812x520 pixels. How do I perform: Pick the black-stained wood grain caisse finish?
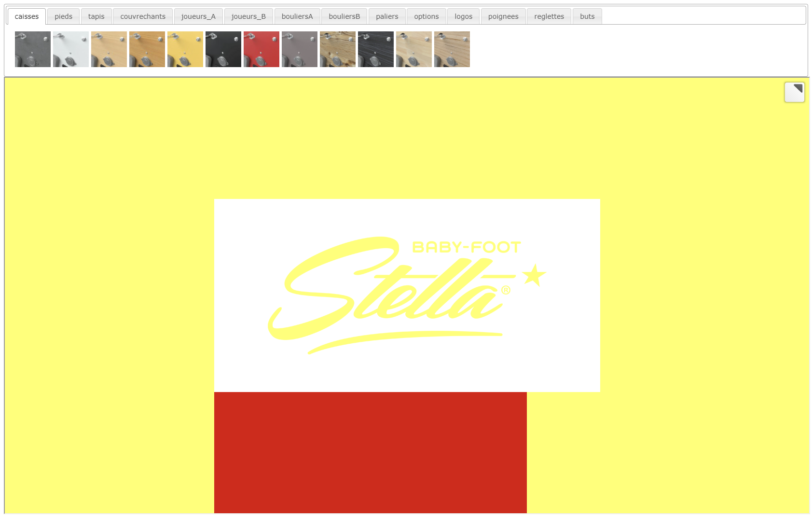376,49
